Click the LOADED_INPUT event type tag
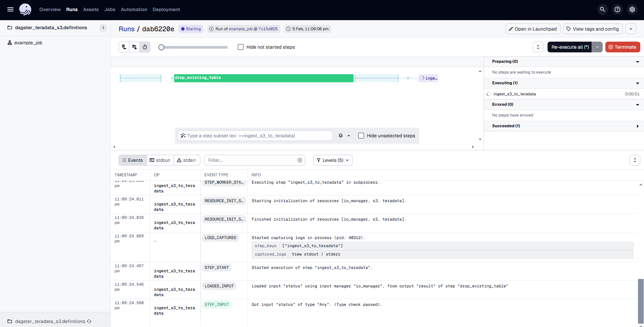Image resolution: width=644 pixels, height=327 pixels. coord(219,286)
